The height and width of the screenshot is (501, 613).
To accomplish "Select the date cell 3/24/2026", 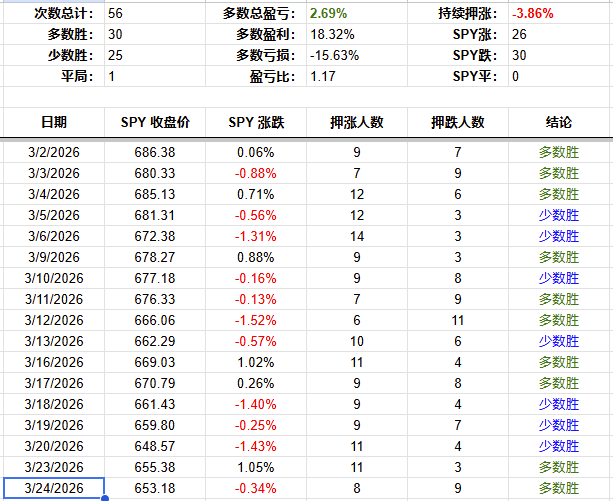I will (x=54, y=488).
